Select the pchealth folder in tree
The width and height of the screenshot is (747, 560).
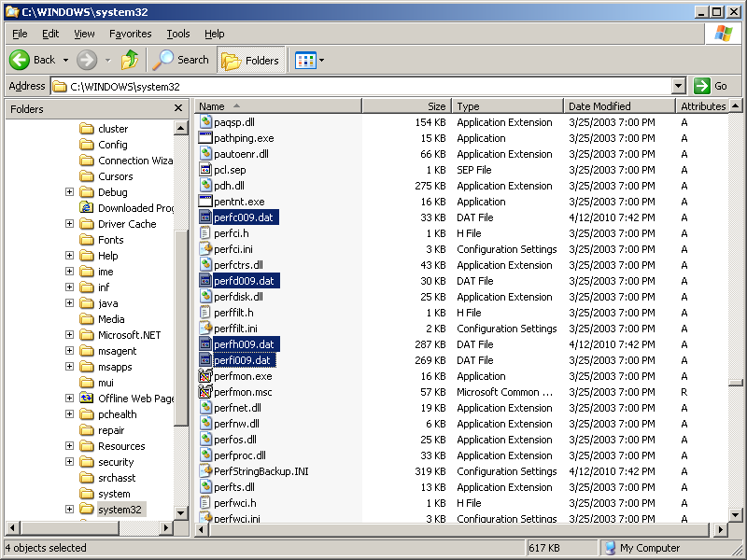(x=118, y=414)
